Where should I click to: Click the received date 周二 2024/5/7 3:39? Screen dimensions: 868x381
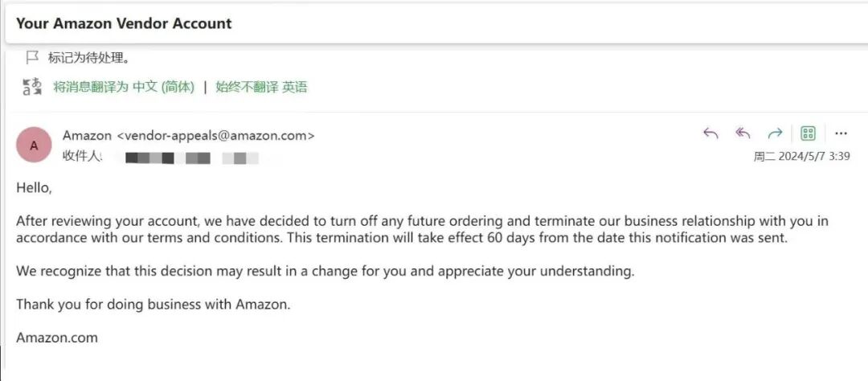pyautogui.click(x=801, y=156)
